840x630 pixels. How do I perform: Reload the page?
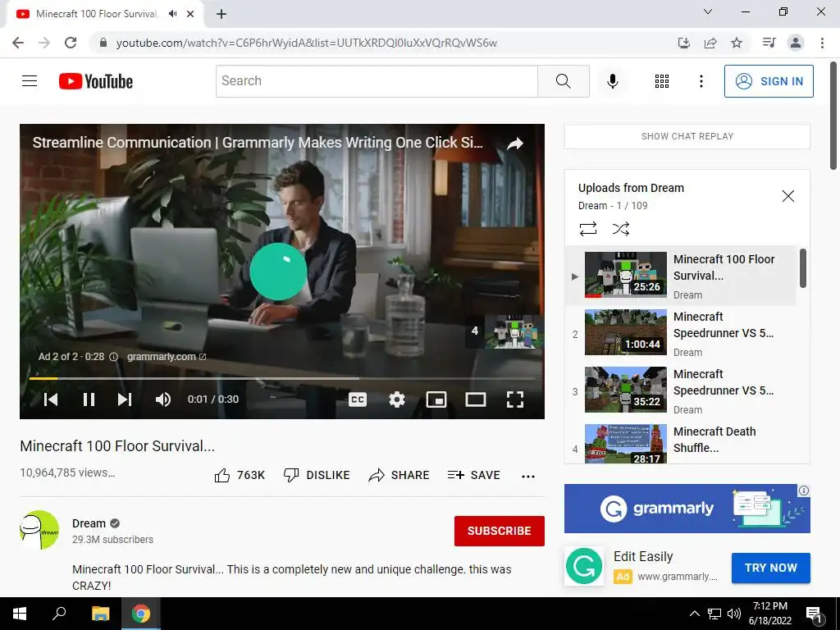pyautogui.click(x=71, y=43)
